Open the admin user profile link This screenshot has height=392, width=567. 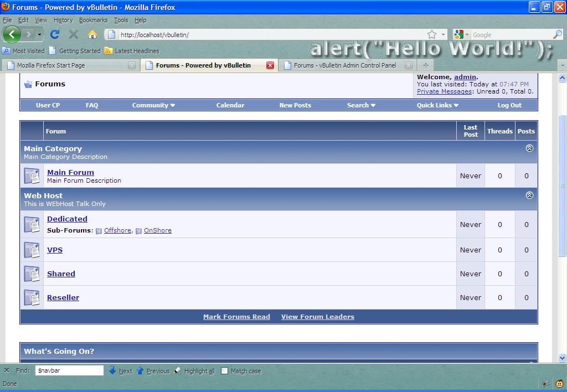465,77
